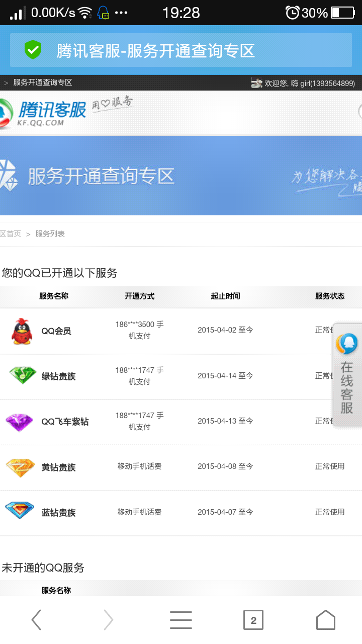Tap the alarm clock status icon
The image size is (362, 644).
292,13
